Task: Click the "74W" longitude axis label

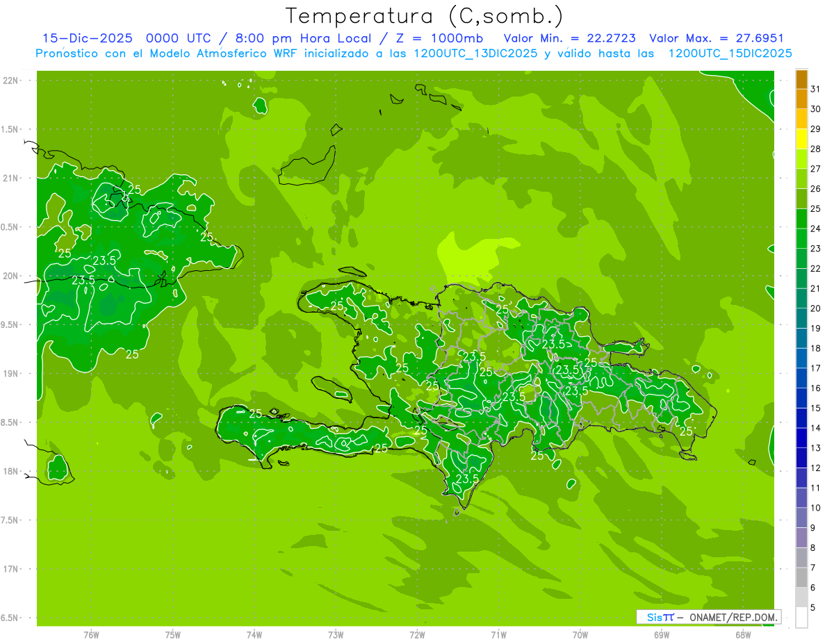Action: tap(254, 635)
